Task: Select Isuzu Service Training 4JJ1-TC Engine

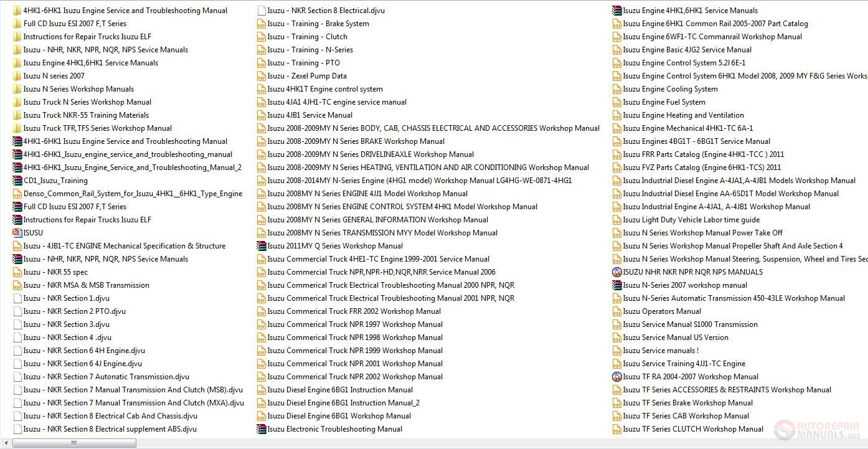Action: 684,364
